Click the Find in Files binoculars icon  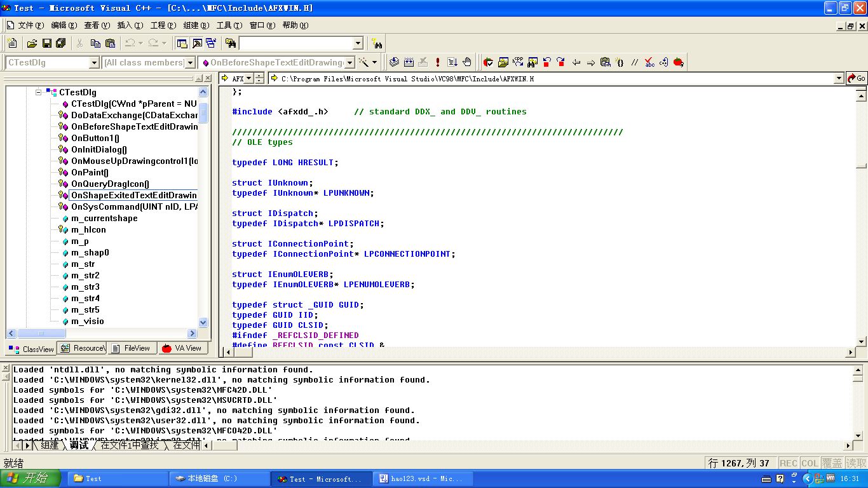pyautogui.click(x=231, y=43)
